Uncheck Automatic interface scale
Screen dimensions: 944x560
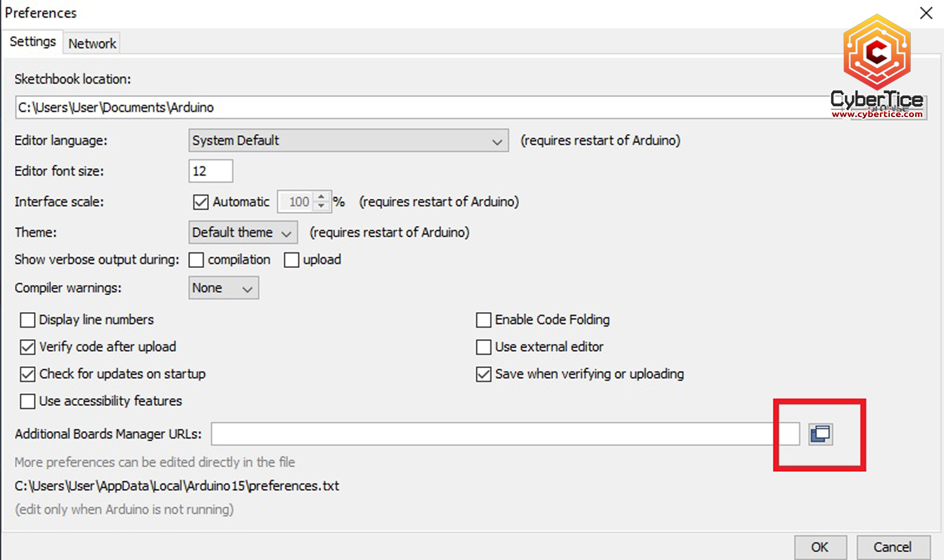[x=201, y=202]
